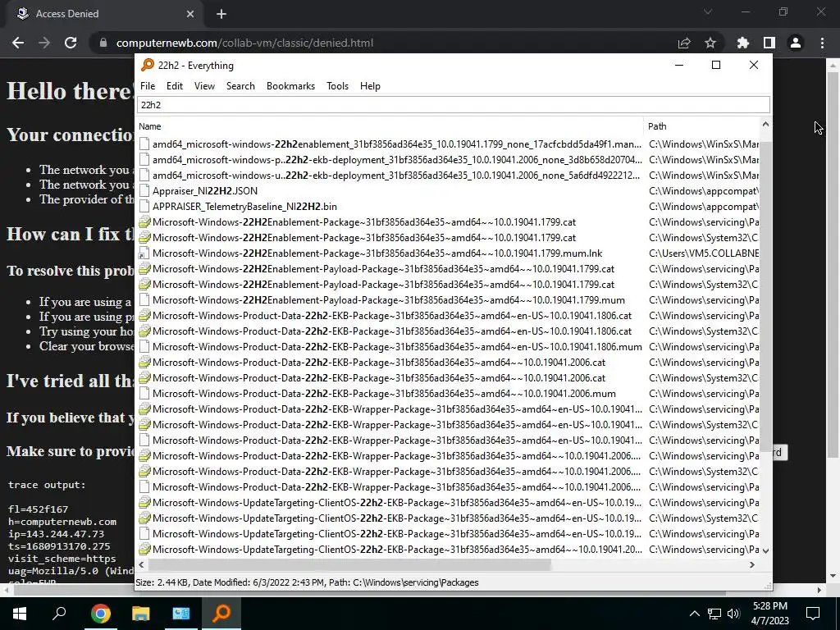
Task: Open taskbar search
Action: pyautogui.click(x=59, y=614)
